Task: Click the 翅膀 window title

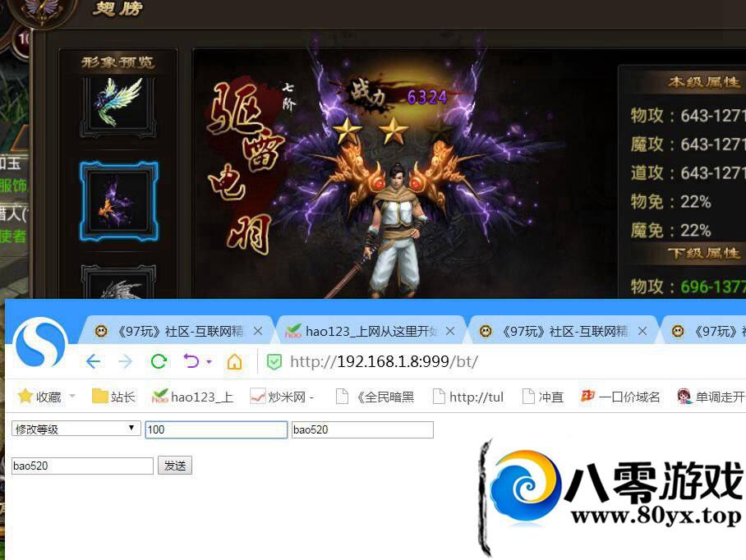Action: point(117,7)
